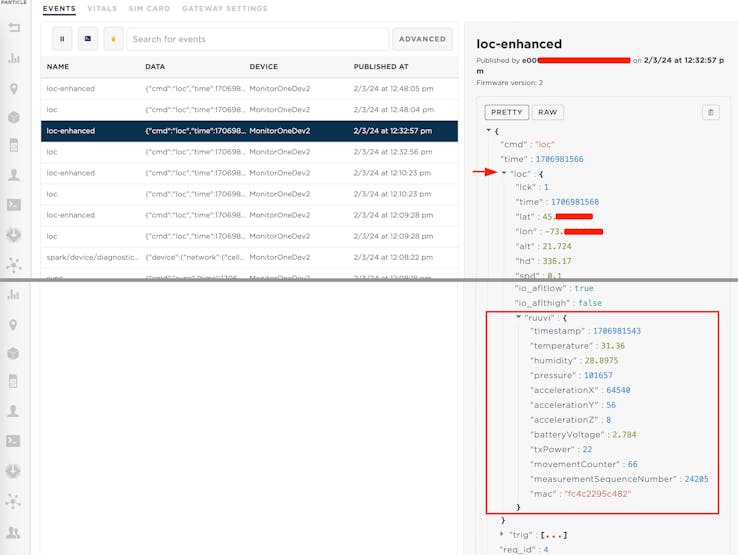Click the time value 1706981568

[x=575, y=202]
